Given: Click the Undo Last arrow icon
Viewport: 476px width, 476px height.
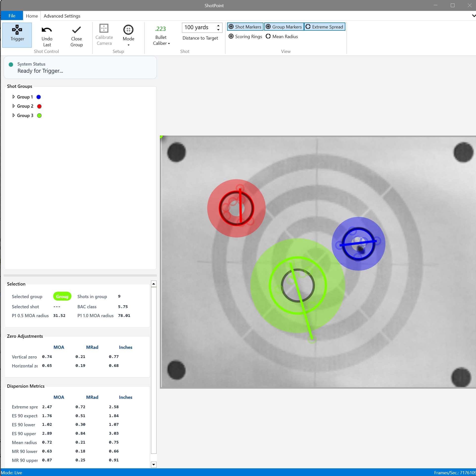Looking at the screenshot, I should tap(47, 30).
